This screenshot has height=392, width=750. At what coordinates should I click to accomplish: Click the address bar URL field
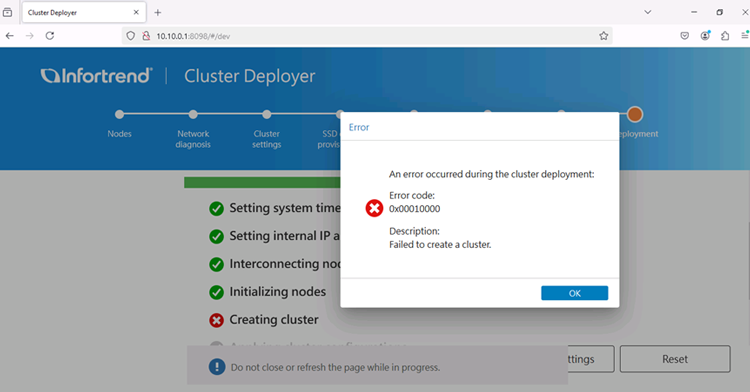coord(367,36)
